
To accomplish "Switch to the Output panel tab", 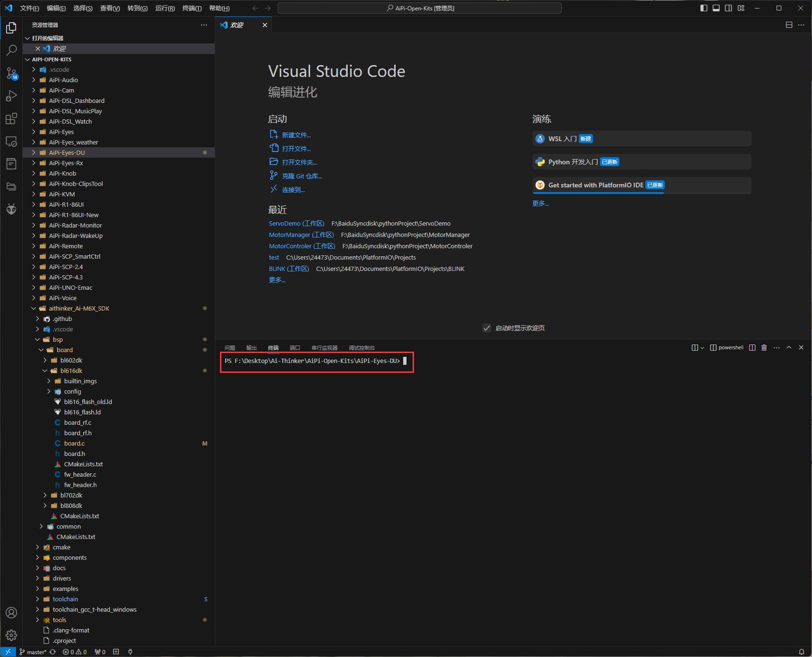I will tap(252, 347).
